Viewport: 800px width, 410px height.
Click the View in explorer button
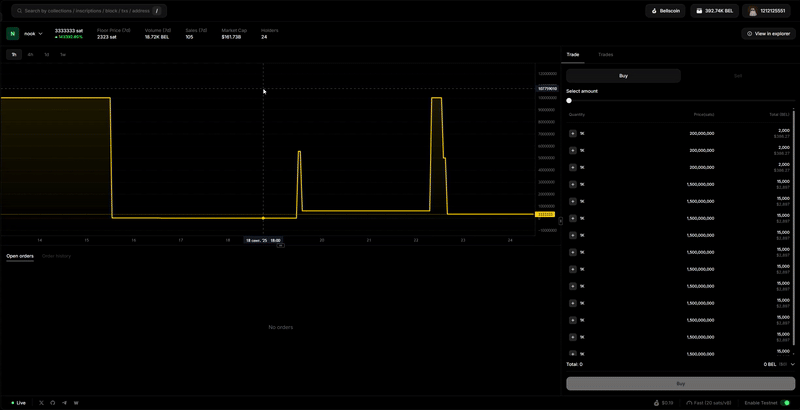[x=768, y=33]
